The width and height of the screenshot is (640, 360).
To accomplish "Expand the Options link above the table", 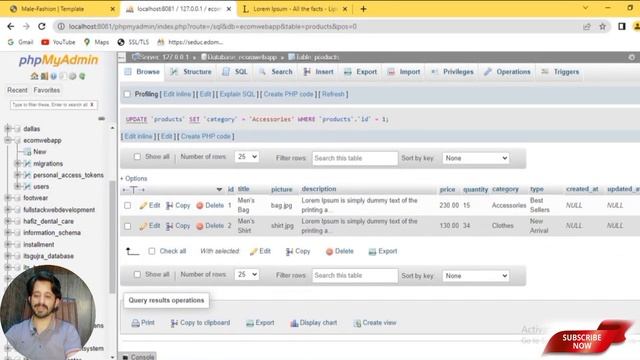I will [x=134, y=179].
